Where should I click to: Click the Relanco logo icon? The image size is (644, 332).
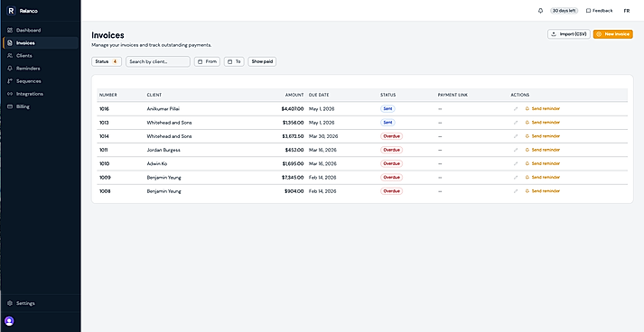pyautogui.click(x=11, y=11)
